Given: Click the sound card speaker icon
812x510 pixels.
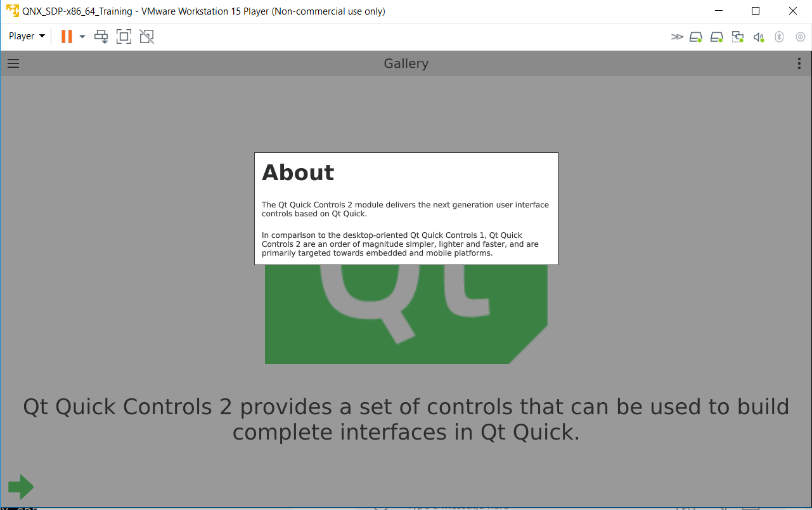Looking at the screenshot, I should (759, 37).
